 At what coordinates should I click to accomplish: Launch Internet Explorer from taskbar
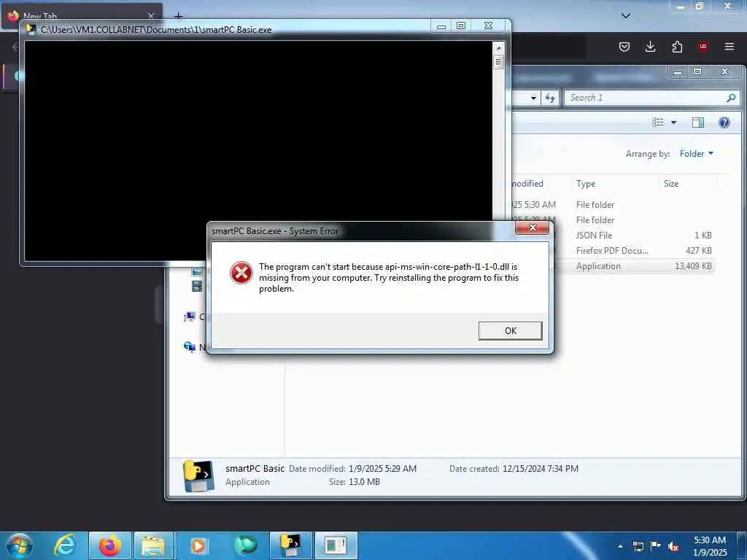click(65, 545)
